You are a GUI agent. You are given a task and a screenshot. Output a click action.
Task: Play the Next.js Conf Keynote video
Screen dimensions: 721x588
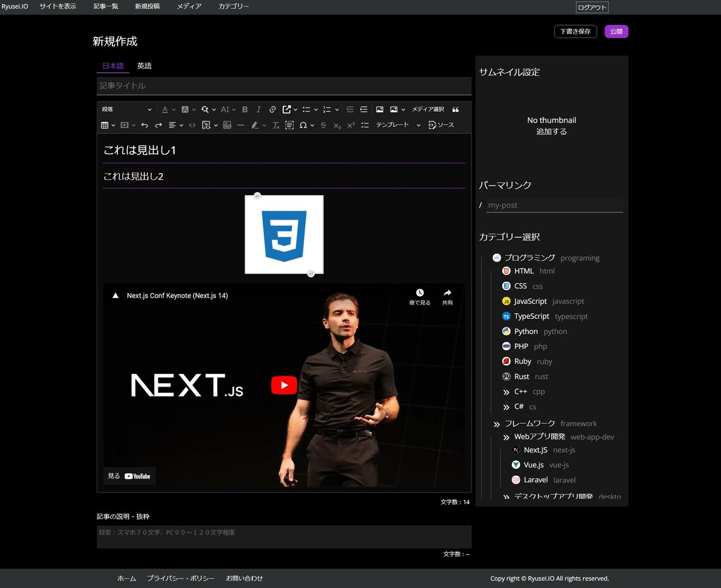284,385
